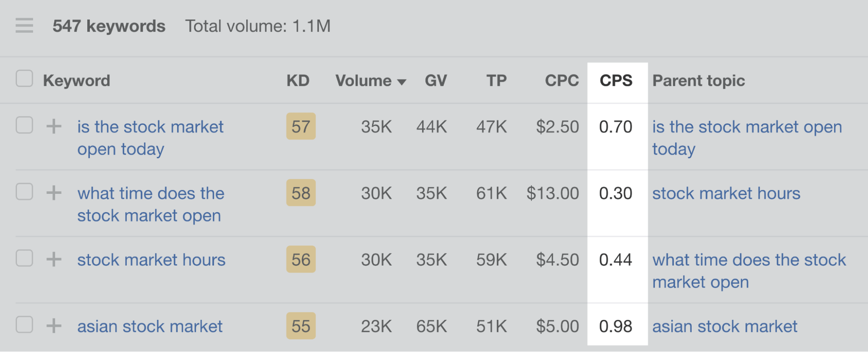Click the Parent topic column header
This screenshot has height=352, width=868.
click(x=698, y=80)
